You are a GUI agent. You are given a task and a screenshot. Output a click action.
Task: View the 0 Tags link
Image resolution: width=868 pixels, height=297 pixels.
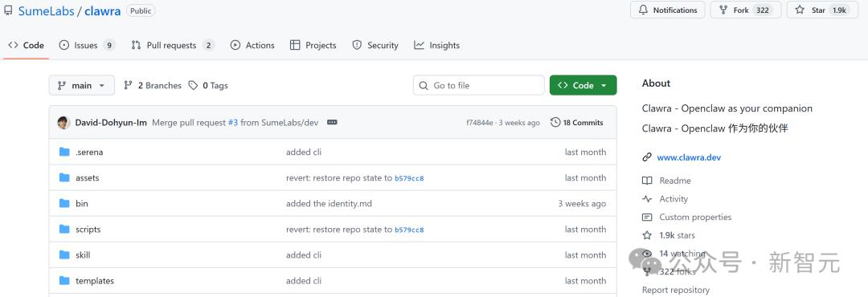208,86
